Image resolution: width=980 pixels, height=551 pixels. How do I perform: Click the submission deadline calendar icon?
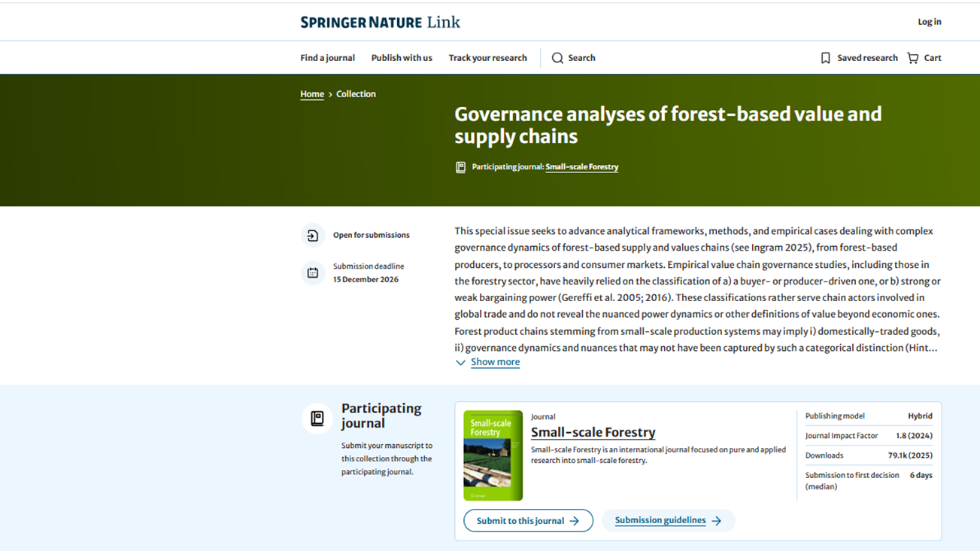pos(313,272)
